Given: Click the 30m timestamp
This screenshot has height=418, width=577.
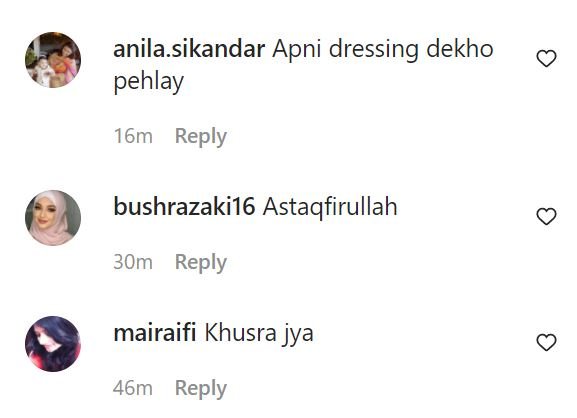Looking at the screenshot, I should pos(133,262).
